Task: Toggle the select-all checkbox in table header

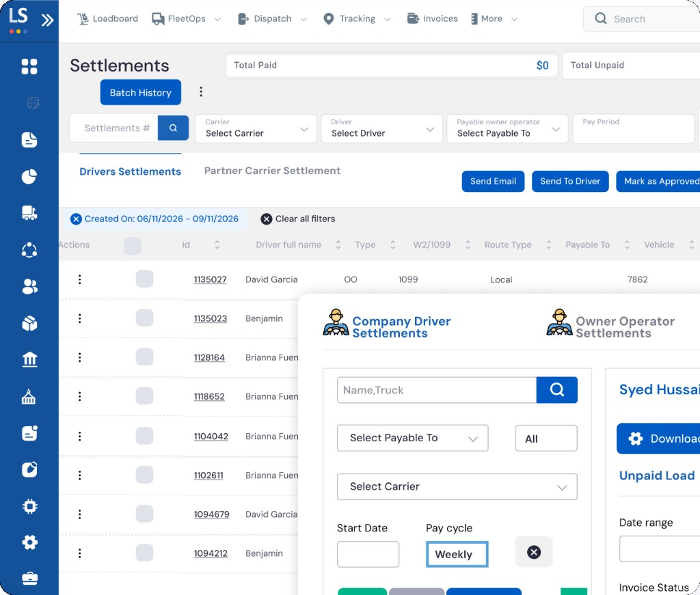Action: [x=132, y=246]
